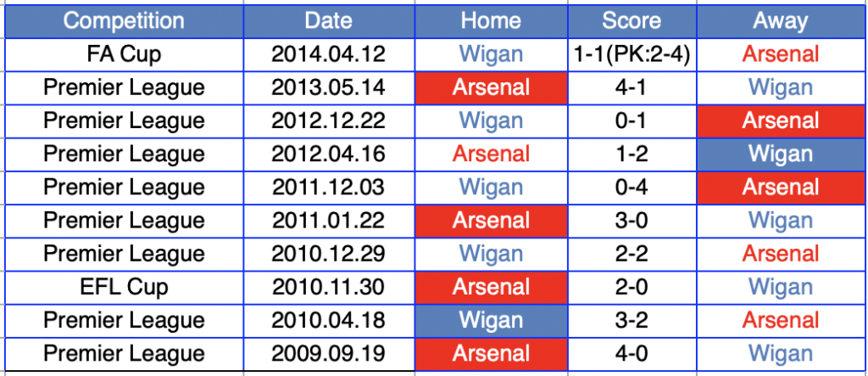Viewport: 868px width, 376px height.
Task: Click the 2-2 score cell
Action: tap(631, 254)
